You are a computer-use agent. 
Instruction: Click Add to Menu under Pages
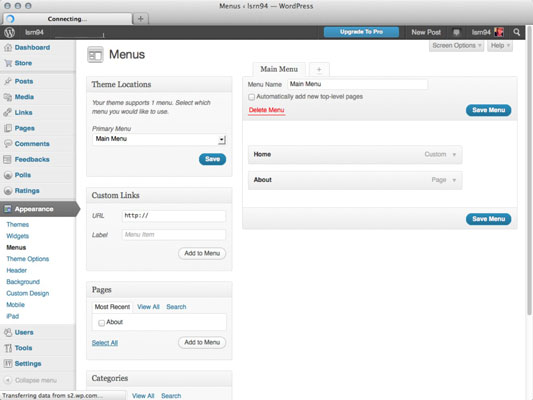pos(202,342)
